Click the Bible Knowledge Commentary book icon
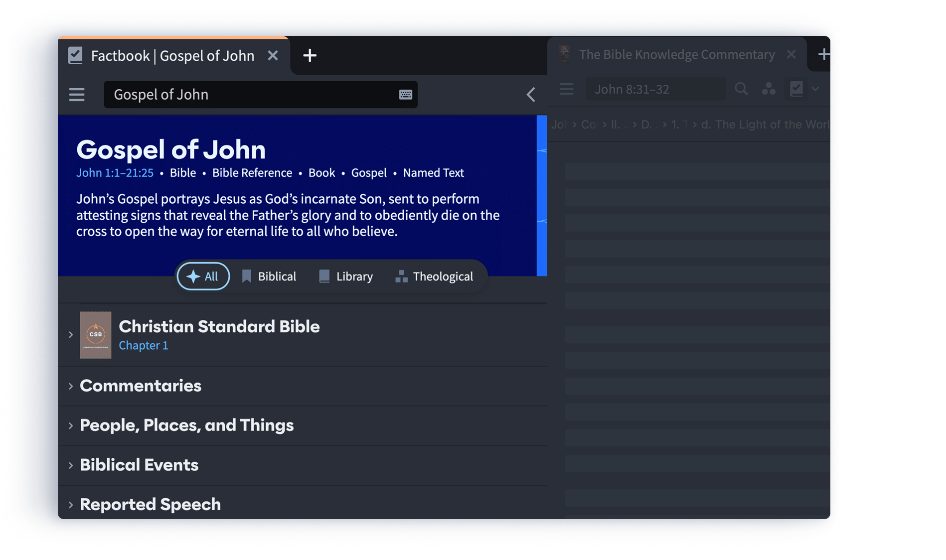 click(x=565, y=54)
